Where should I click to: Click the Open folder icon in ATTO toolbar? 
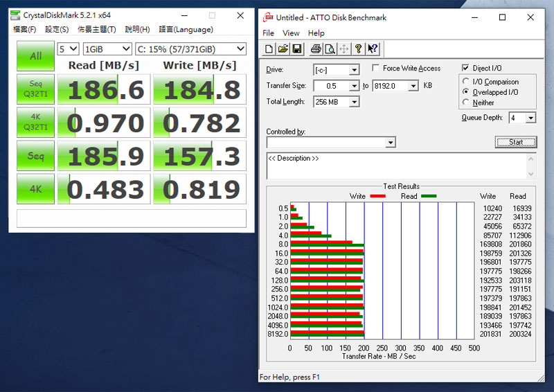pyautogui.click(x=283, y=48)
